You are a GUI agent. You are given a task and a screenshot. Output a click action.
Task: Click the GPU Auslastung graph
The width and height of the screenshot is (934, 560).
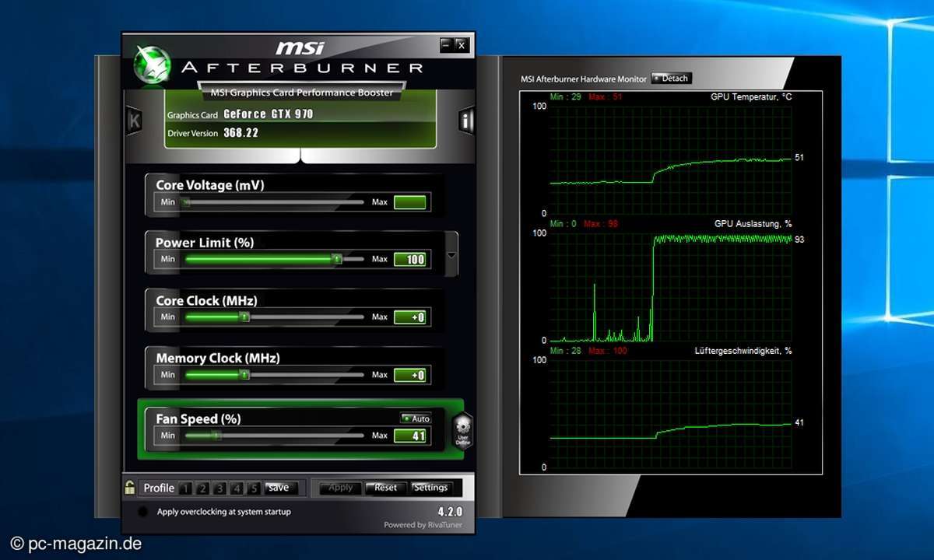[x=670, y=286]
